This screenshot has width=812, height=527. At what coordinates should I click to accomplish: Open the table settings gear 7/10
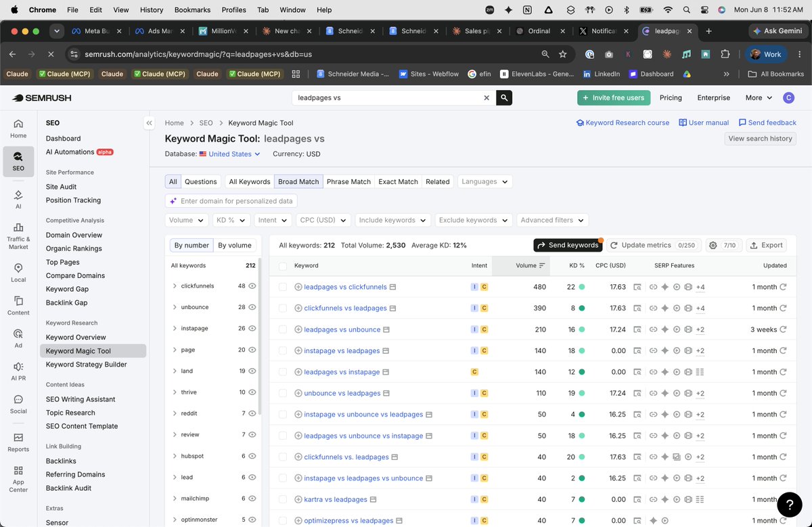(723, 245)
